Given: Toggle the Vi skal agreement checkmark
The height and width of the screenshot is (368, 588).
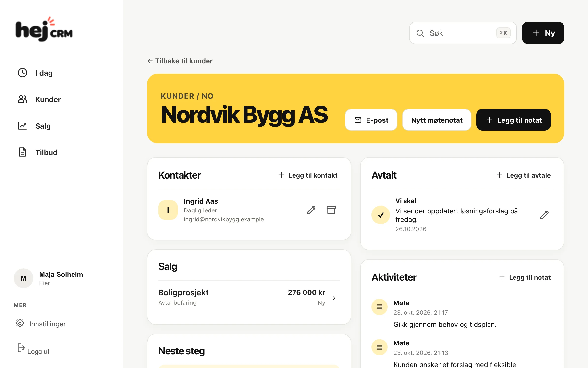Looking at the screenshot, I should point(381,215).
